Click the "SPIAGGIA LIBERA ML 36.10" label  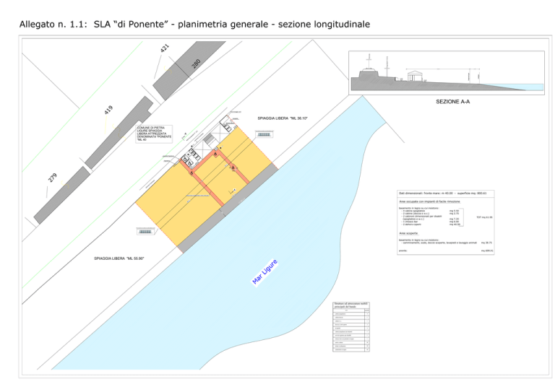pos(283,118)
